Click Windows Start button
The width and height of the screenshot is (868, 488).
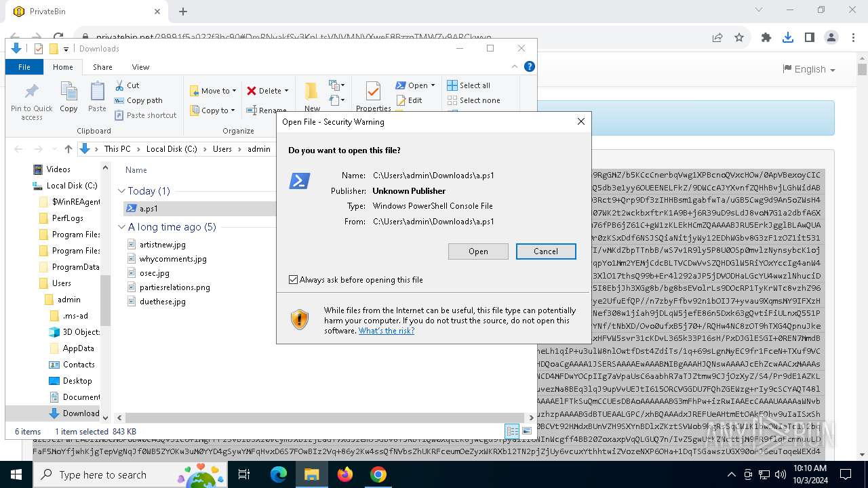click(x=16, y=474)
